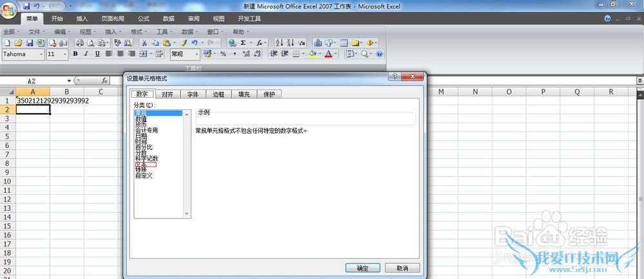Toggle align left
This screenshot has height=279, width=644.
pos(109,54)
